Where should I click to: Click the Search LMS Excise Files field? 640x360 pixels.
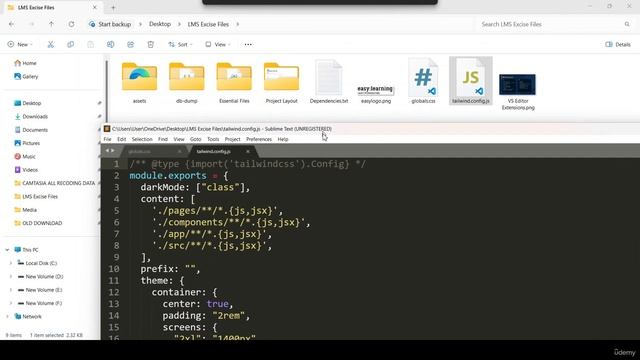554,24
